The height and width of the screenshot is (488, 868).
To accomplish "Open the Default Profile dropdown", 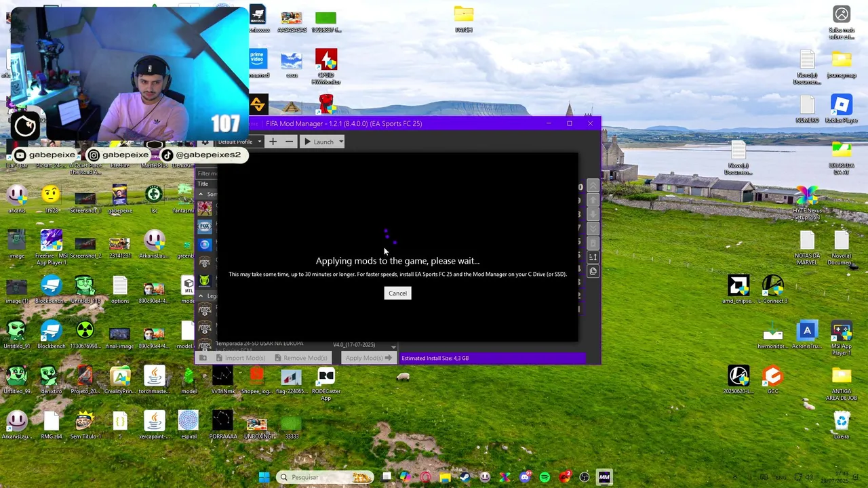I will 239,142.
